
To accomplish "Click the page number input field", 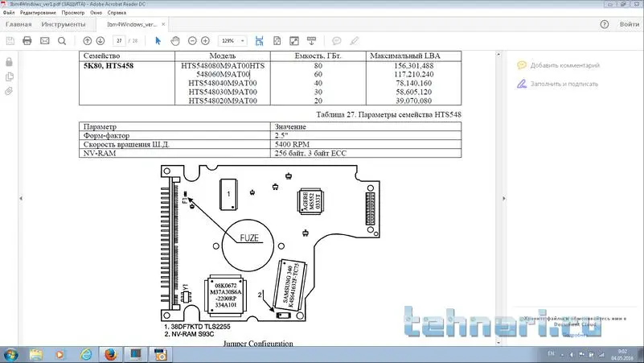I will (x=119, y=40).
